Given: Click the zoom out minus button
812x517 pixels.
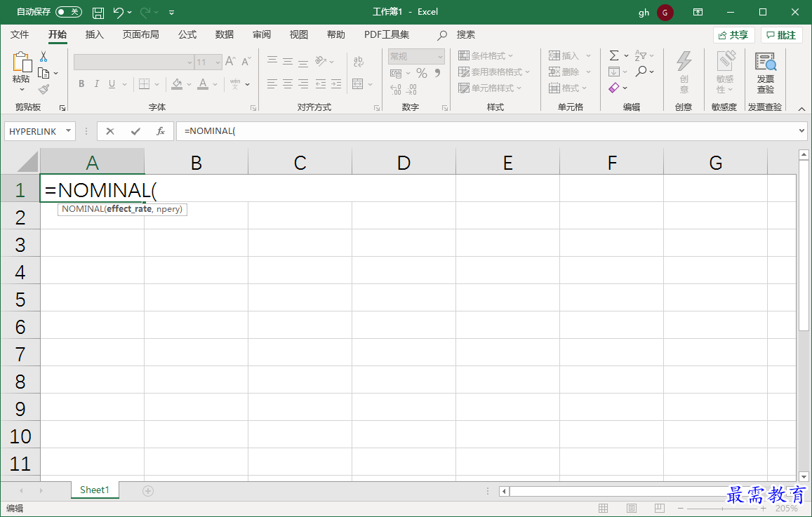Looking at the screenshot, I should [681, 509].
